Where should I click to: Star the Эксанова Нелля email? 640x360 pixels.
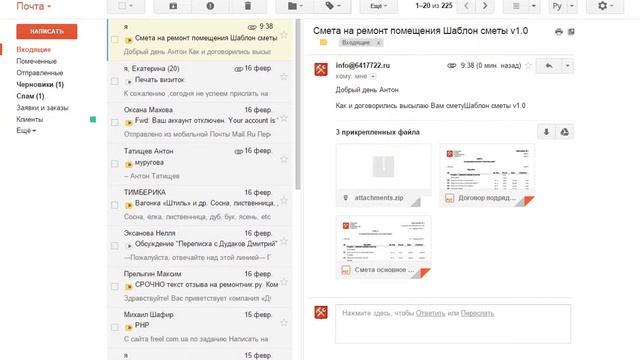click(x=284, y=241)
